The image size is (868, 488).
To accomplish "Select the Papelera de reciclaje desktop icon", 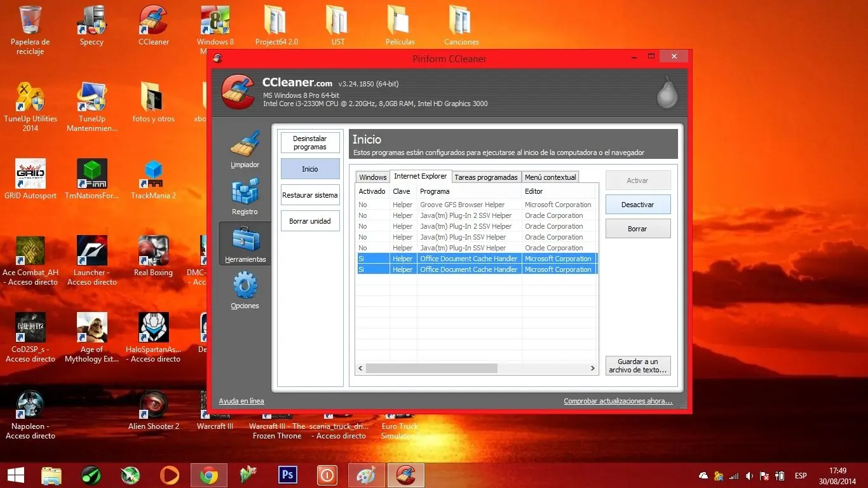I will tap(31, 30).
